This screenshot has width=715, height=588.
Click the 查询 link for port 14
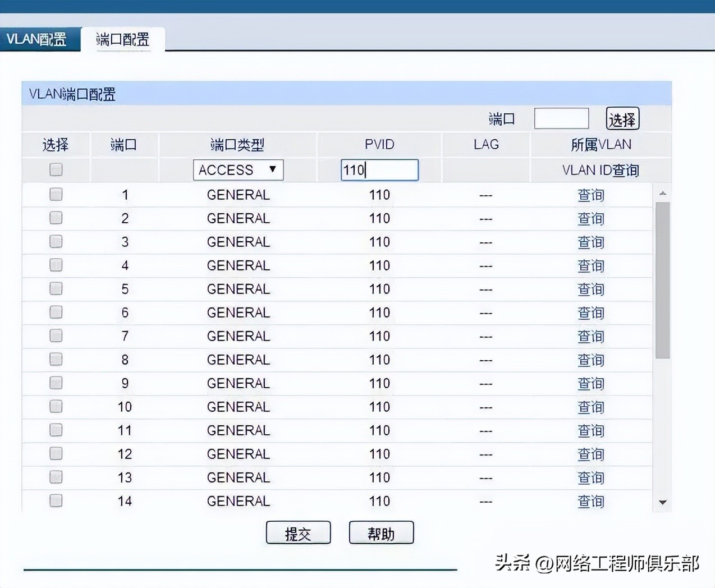click(x=591, y=501)
